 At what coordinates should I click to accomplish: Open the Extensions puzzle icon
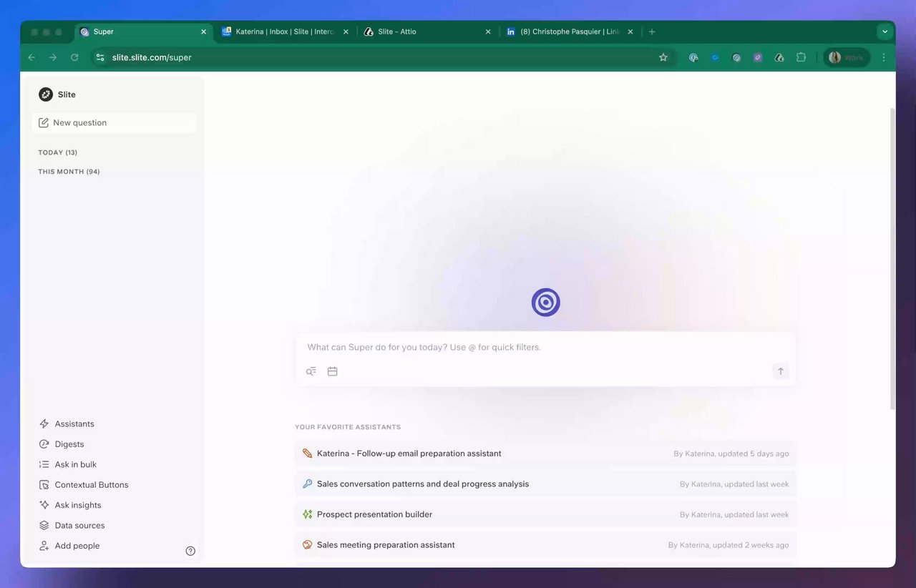pyautogui.click(x=801, y=57)
